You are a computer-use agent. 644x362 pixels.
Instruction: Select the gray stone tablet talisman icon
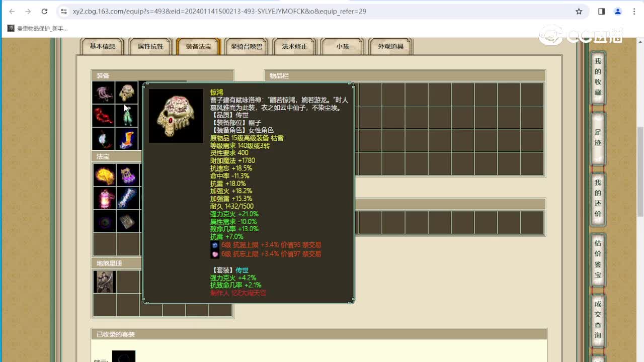(x=127, y=221)
